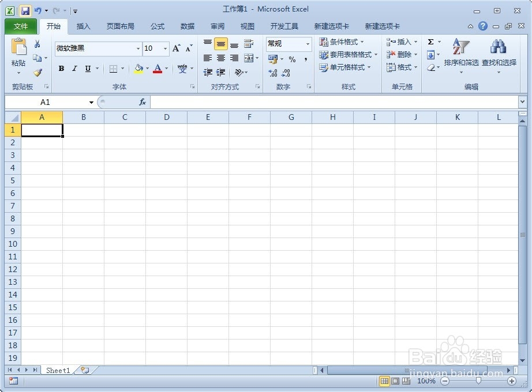Open the font name dropdown (微软雅黑)
This screenshot has height=392, width=532.
click(138, 48)
